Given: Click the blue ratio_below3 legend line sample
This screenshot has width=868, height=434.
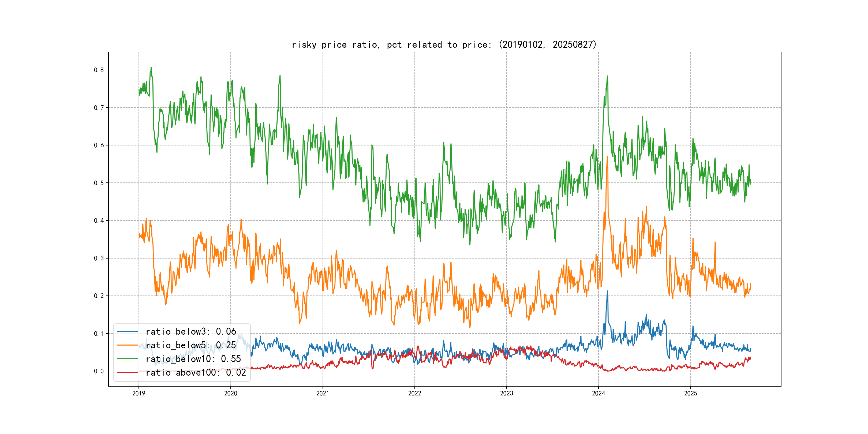Looking at the screenshot, I should pyautogui.click(x=127, y=332).
